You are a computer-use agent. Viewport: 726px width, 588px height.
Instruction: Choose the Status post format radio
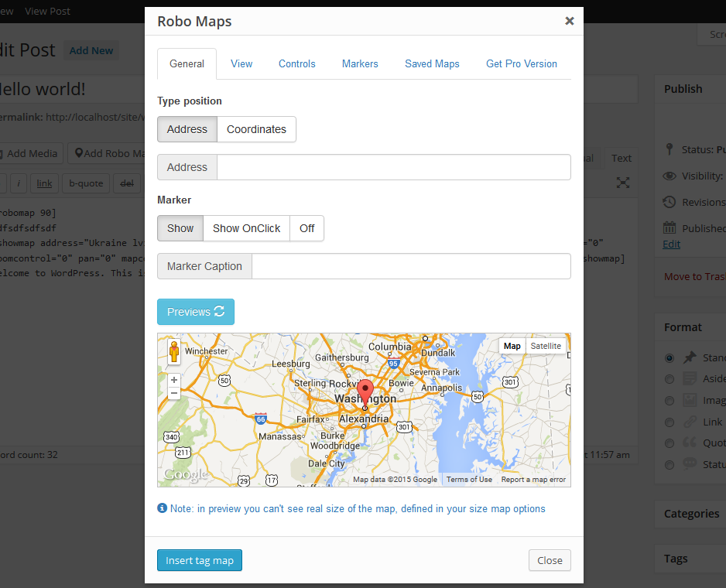(x=669, y=464)
